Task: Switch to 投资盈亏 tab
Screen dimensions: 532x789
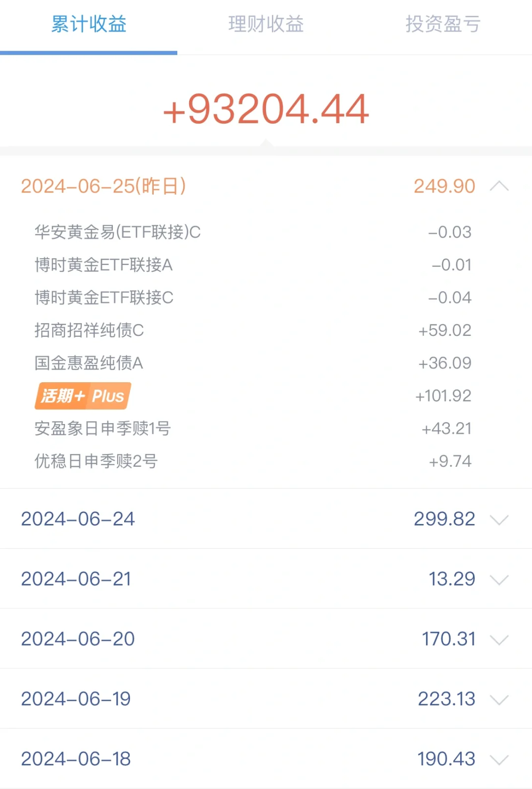Action: 443,24
